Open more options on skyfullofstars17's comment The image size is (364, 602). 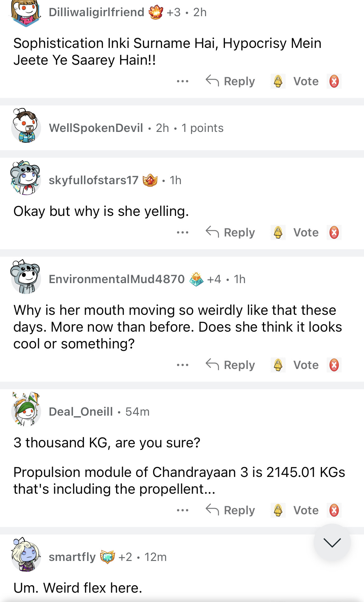[x=182, y=233]
